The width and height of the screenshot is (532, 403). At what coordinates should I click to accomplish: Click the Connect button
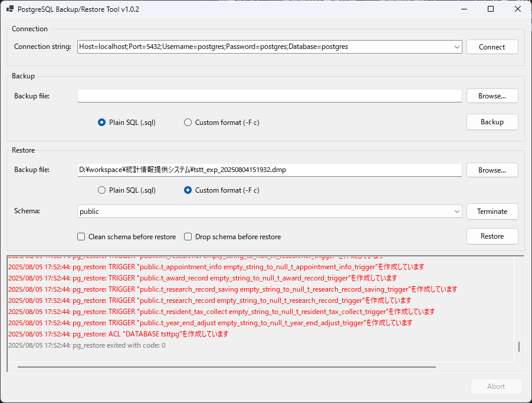[x=492, y=47]
